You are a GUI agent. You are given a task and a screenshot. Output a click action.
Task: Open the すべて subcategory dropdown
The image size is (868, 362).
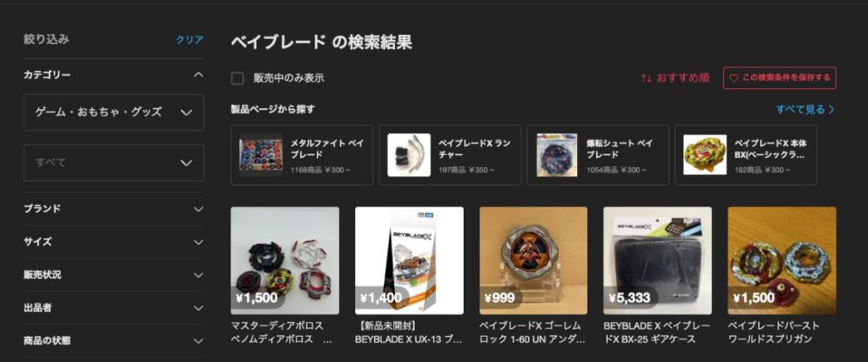pyautogui.click(x=114, y=163)
